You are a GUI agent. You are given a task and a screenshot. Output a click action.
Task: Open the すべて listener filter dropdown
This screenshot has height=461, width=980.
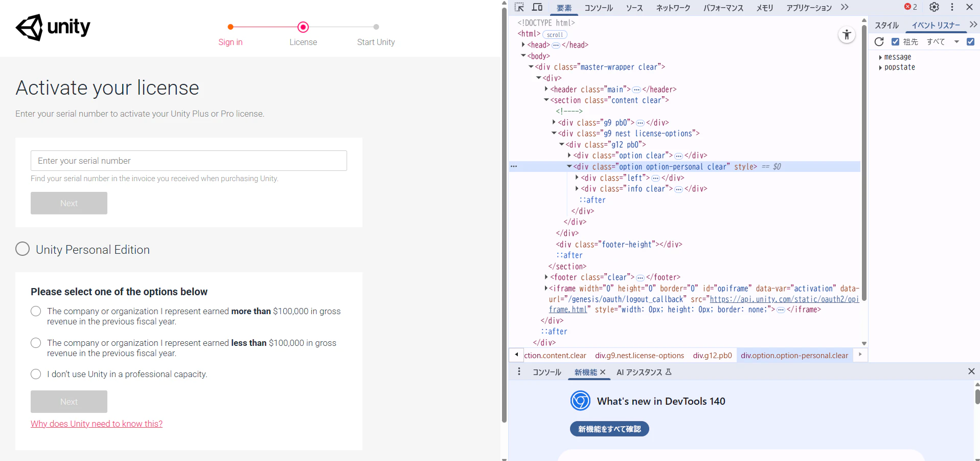(943, 42)
